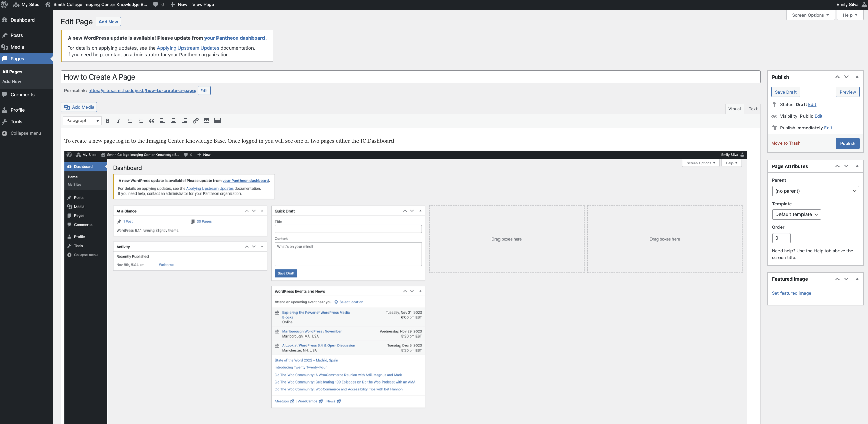
Task: Click the blue Publish button
Action: [847, 143]
